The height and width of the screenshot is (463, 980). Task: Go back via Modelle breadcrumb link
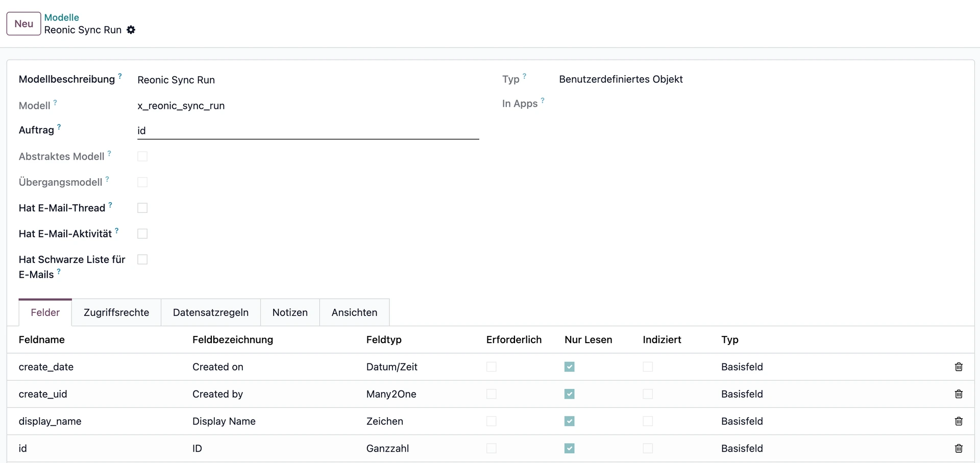coord(61,17)
